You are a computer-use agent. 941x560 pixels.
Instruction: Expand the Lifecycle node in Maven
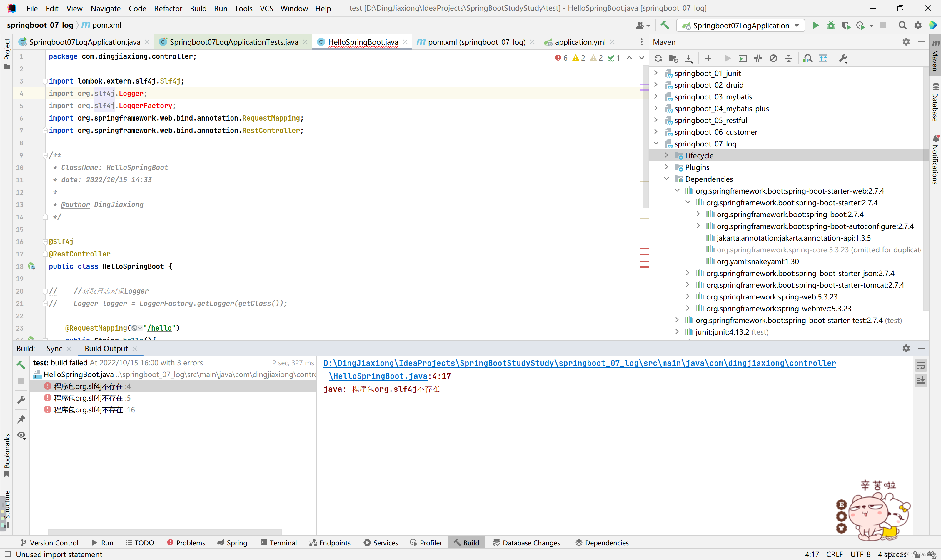(666, 156)
